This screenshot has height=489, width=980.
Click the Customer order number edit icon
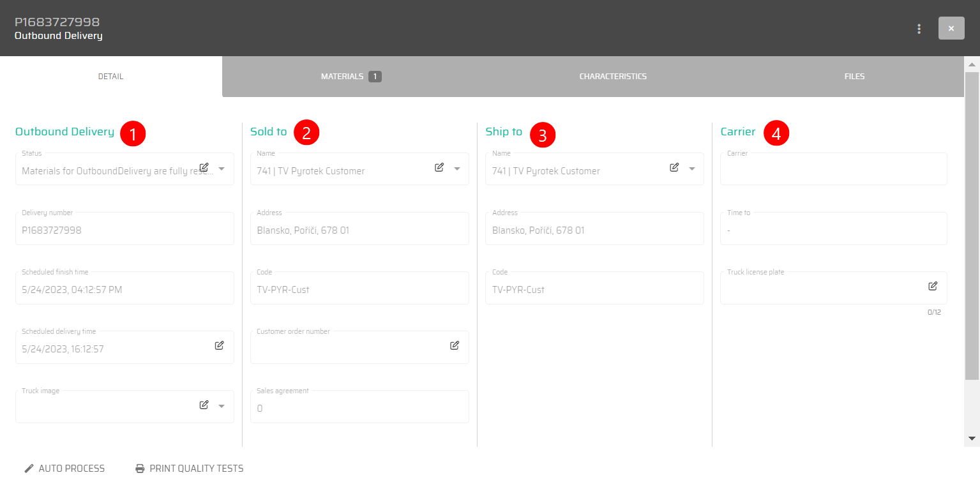(454, 345)
